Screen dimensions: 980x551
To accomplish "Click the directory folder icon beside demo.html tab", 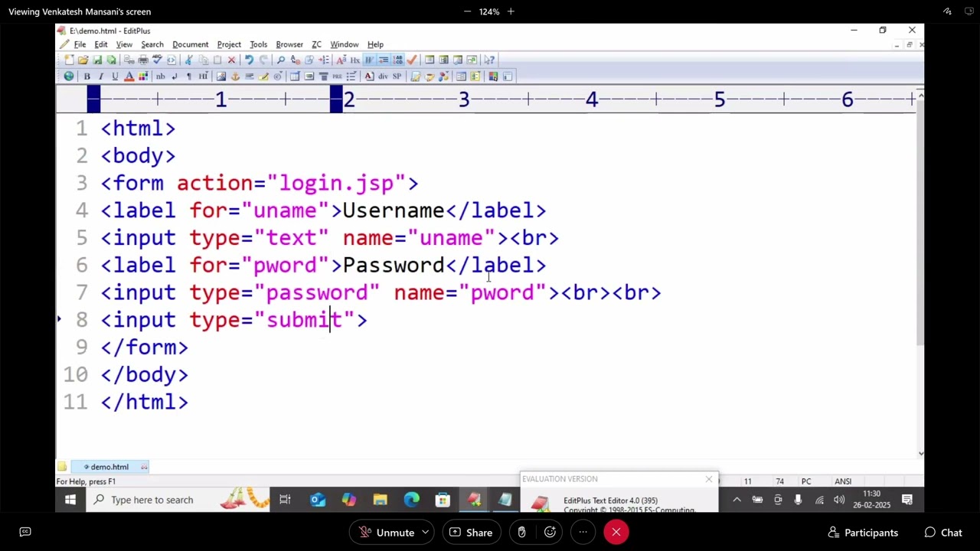I will (x=61, y=467).
